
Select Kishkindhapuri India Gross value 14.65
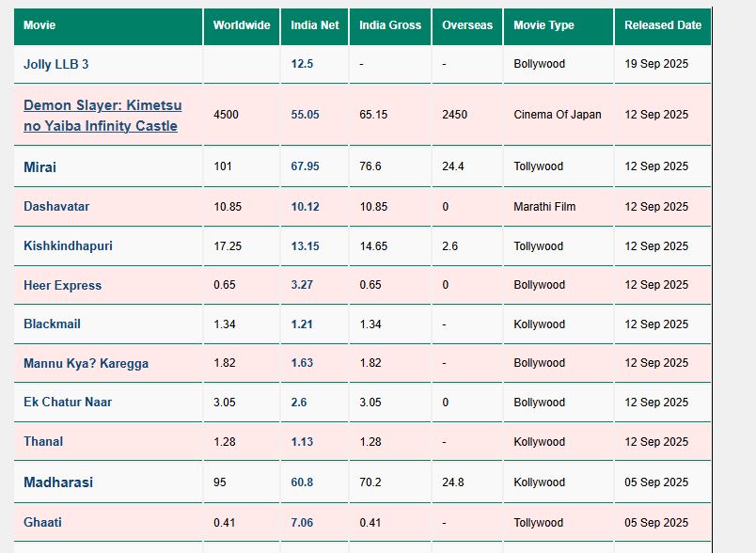click(x=373, y=246)
